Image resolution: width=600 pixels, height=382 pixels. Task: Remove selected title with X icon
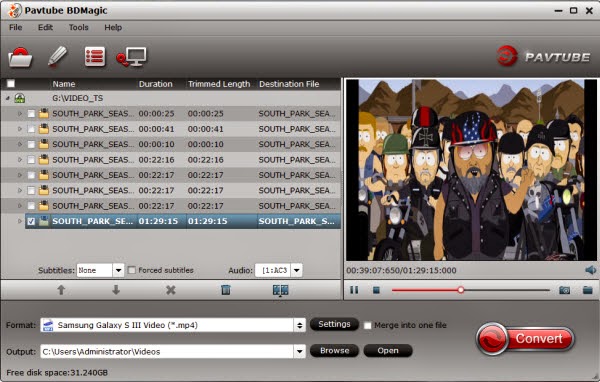(171, 290)
